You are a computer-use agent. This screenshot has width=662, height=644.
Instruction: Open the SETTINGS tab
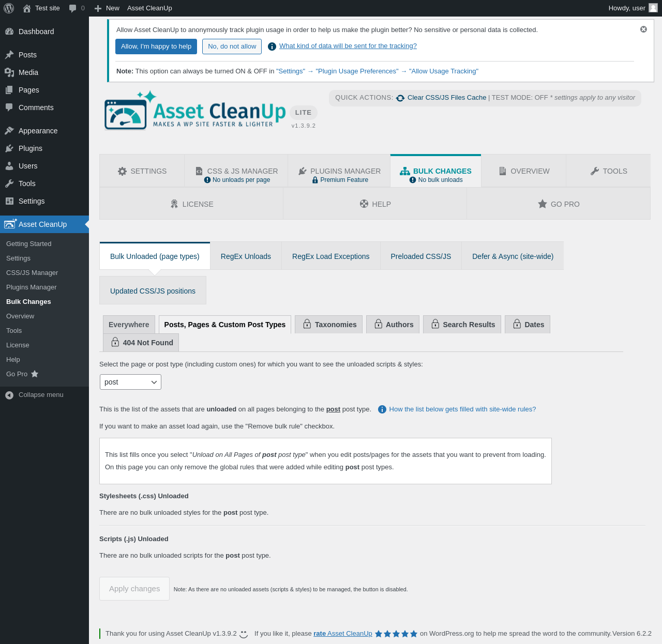point(142,171)
